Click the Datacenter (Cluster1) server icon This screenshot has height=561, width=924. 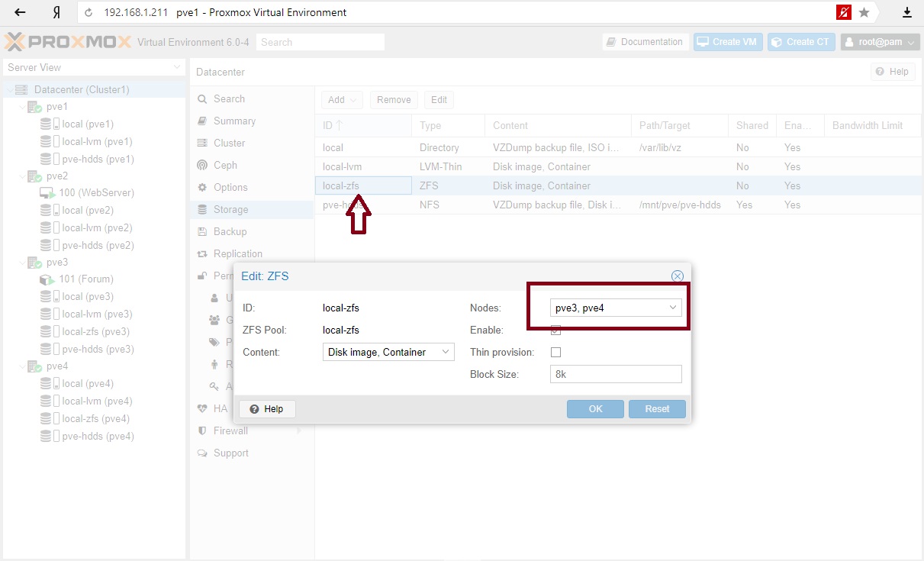tap(21, 89)
